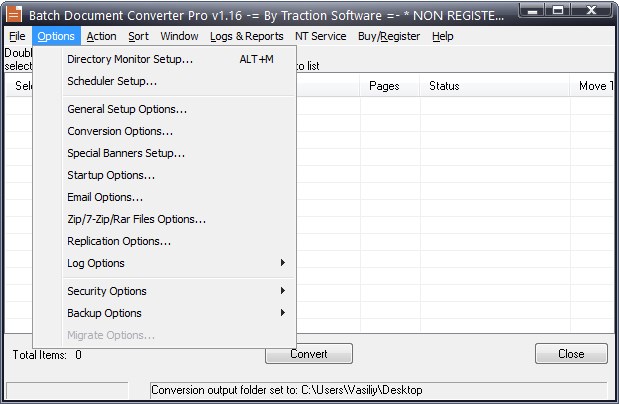This screenshot has width=619, height=404.
Task: Expand the Backup Options submenu
Action: point(104,313)
